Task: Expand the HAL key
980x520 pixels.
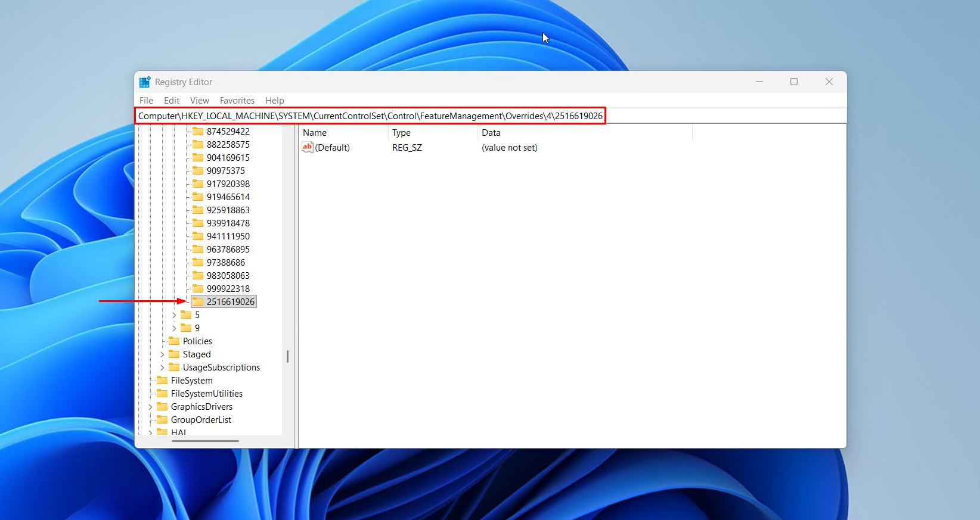Action: click(x=150, y=432)
